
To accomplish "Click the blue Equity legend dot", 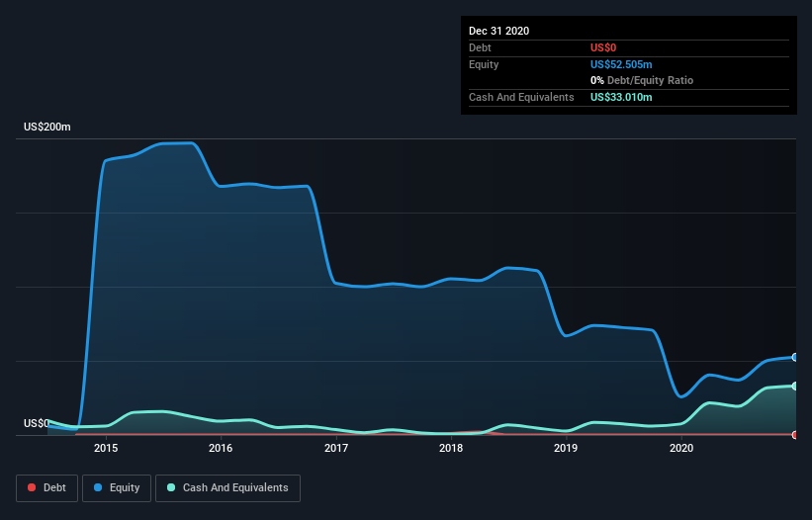I will tap(98, 487).
